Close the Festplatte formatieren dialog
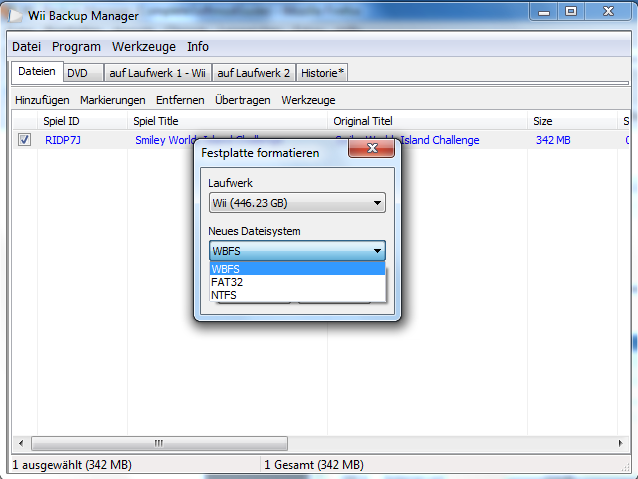Image resolution: width=638 pixels, height=479 pixels. [x=372, y=149]
